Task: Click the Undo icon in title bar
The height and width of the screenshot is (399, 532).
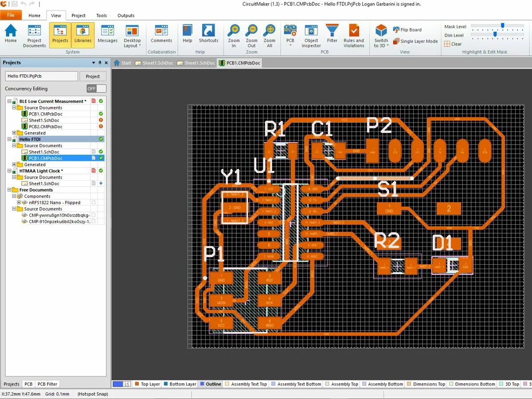Action: pyautogui.click(x=23, y=4)
